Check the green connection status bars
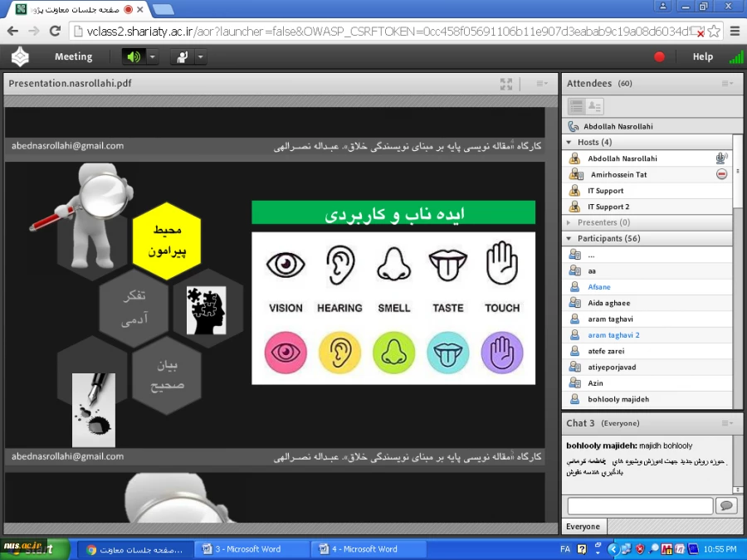 coord(735,56)
